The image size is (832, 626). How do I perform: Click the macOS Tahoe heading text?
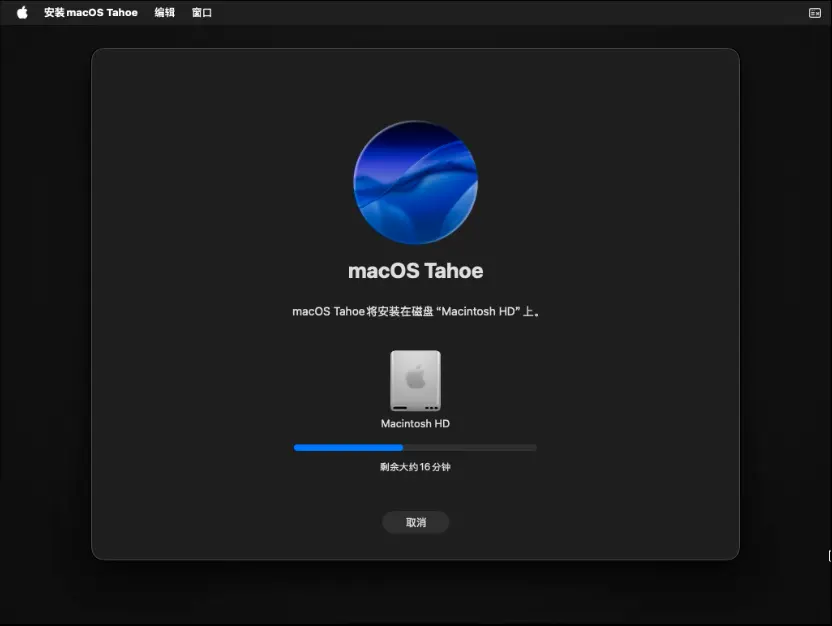415,271
